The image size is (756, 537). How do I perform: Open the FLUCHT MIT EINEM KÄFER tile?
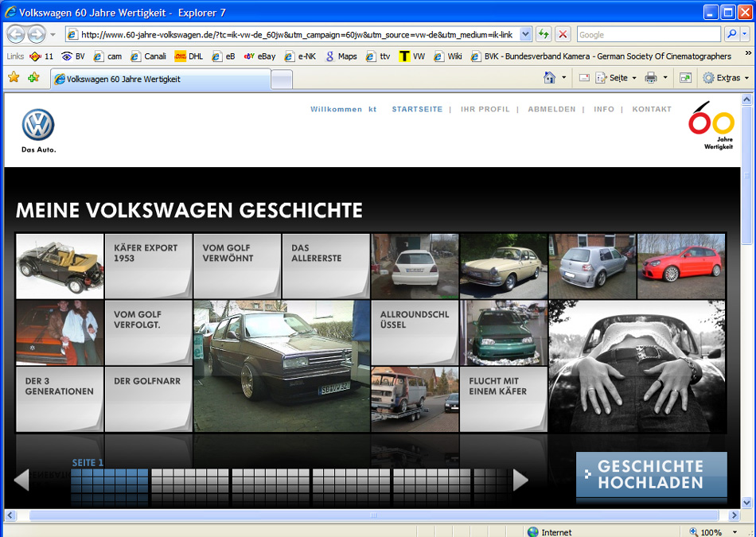(x=504, y=399)
